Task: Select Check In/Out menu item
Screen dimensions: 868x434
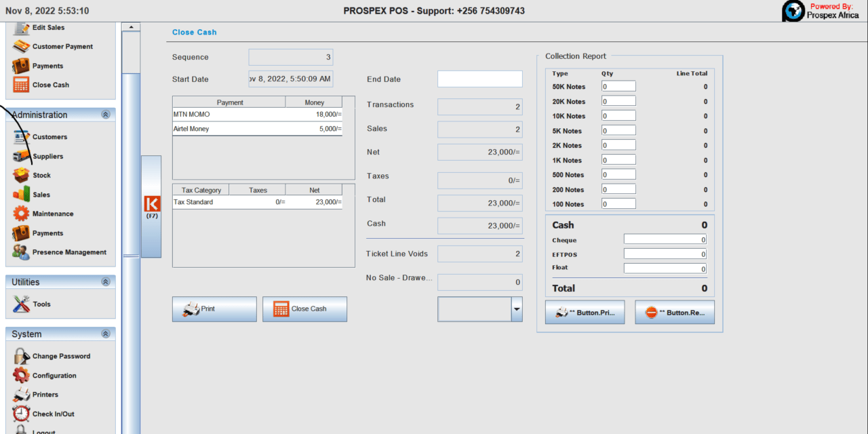Action: pos(53,414)
